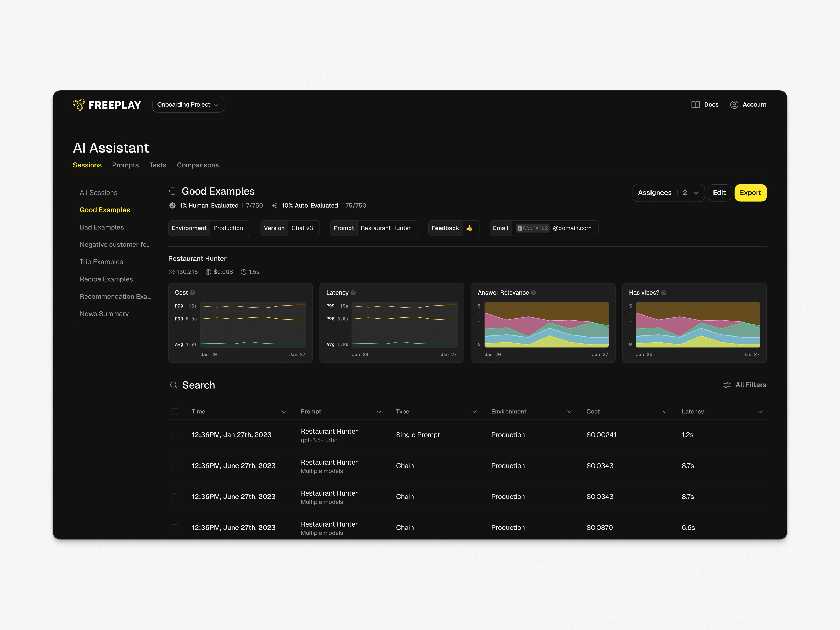This screenshot has width=840, height=630.
Task: Toggle the select-all checkbox in table header
Action: 175,412
